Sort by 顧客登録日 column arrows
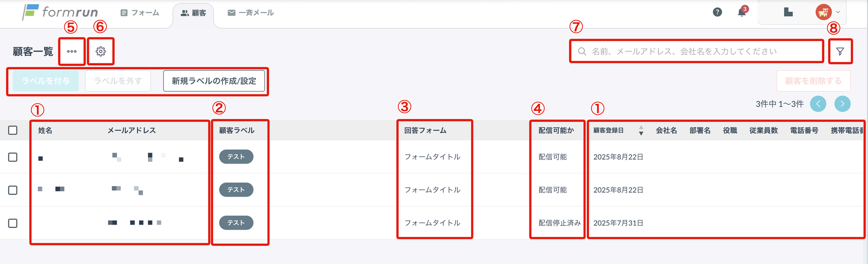The width and height of the screenshot is (868, 264). click(641, 131)
